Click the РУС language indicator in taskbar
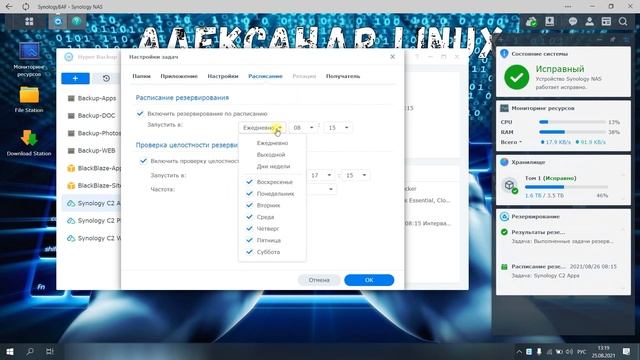Screen dimensions: 640x360 [x=582, y=352]
